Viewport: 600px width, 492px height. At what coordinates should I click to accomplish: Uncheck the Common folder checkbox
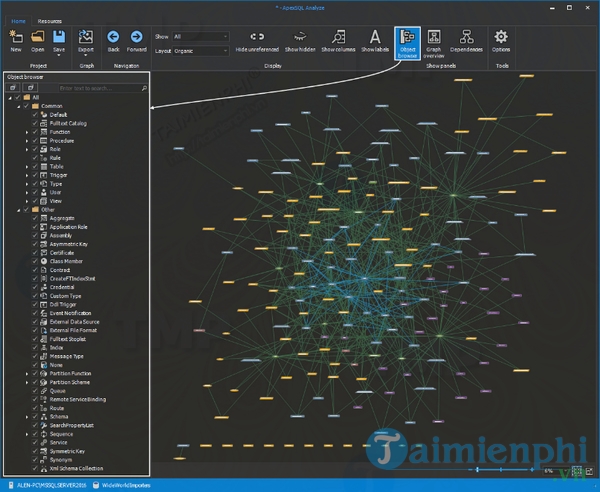pyautogui.click(x=26, y=106)
